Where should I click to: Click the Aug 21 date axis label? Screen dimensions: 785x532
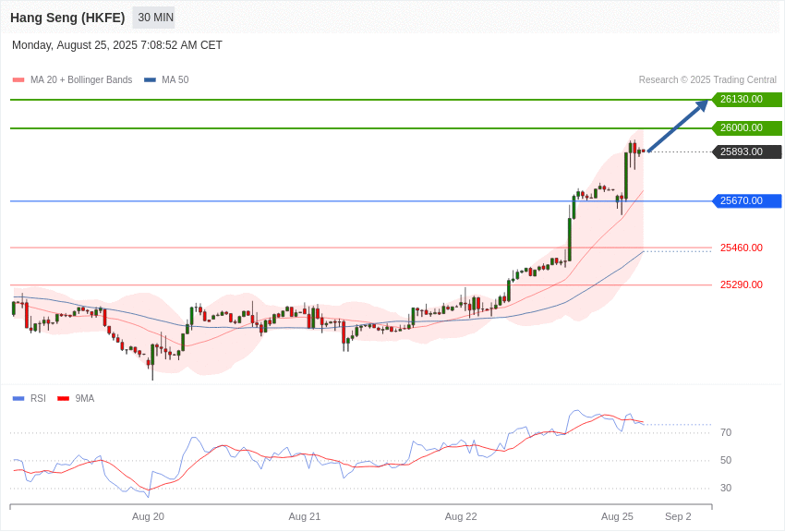305,516
